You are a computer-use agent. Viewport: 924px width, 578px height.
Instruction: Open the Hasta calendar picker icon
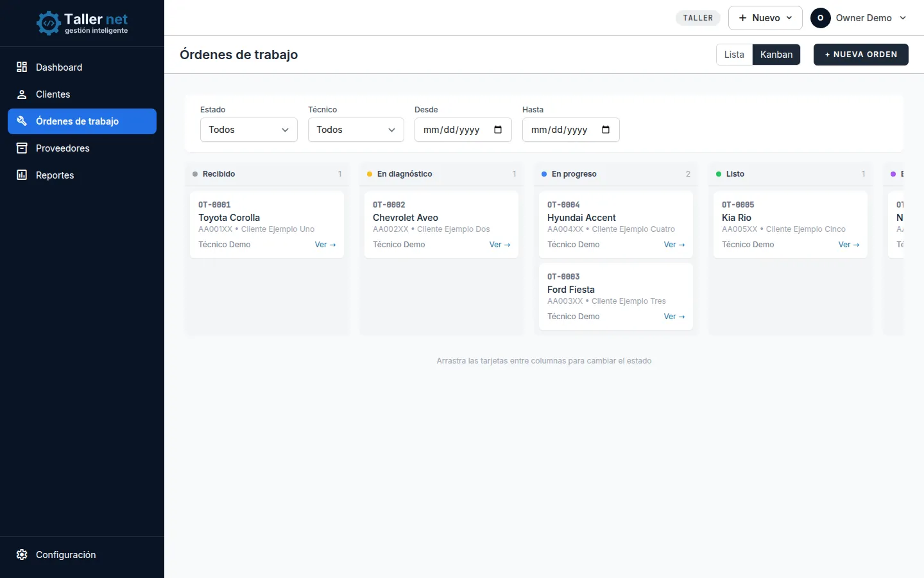pyautogui.click(x=606, y=130)
